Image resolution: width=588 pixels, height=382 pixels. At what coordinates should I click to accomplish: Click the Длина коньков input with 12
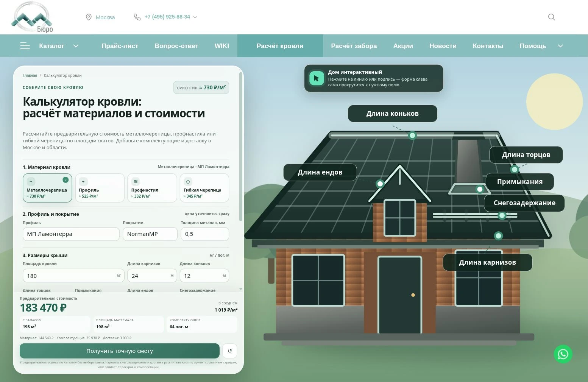click(x=204, y=276)
